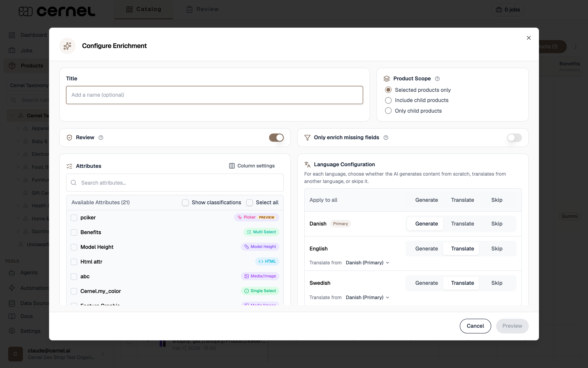This screenshot has width=588, height=368.
Task: Click the Title name input field
Action: (214, 95)
